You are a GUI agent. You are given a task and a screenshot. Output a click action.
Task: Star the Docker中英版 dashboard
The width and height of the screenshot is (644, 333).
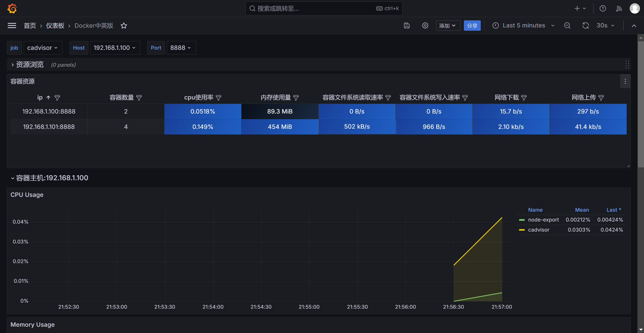(x=124, y=25)
